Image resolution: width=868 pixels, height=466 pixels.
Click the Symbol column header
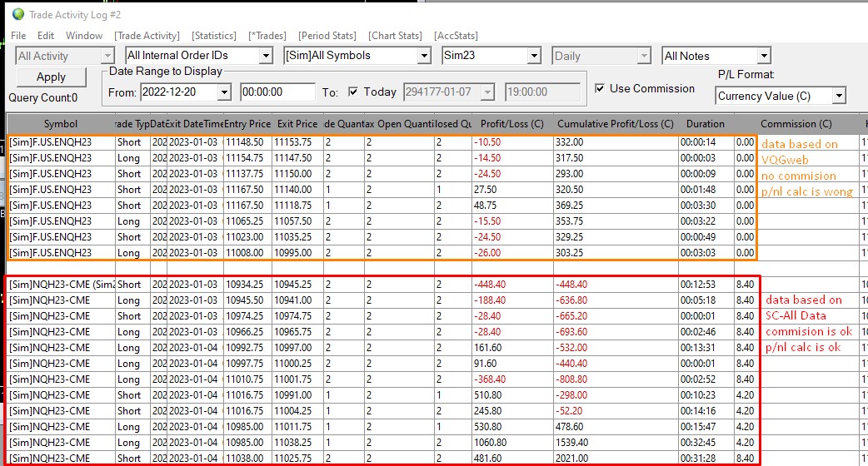[x=61, y=124]
